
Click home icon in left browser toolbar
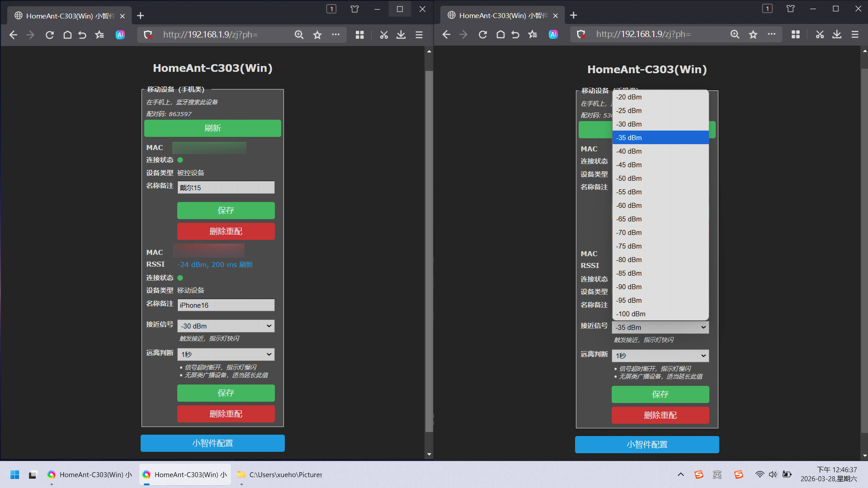click(x=67, y=35)
